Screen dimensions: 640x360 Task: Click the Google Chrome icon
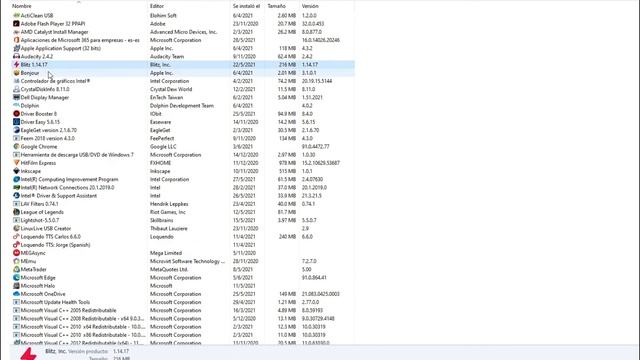pyautogui.click(x=16, y=146)
